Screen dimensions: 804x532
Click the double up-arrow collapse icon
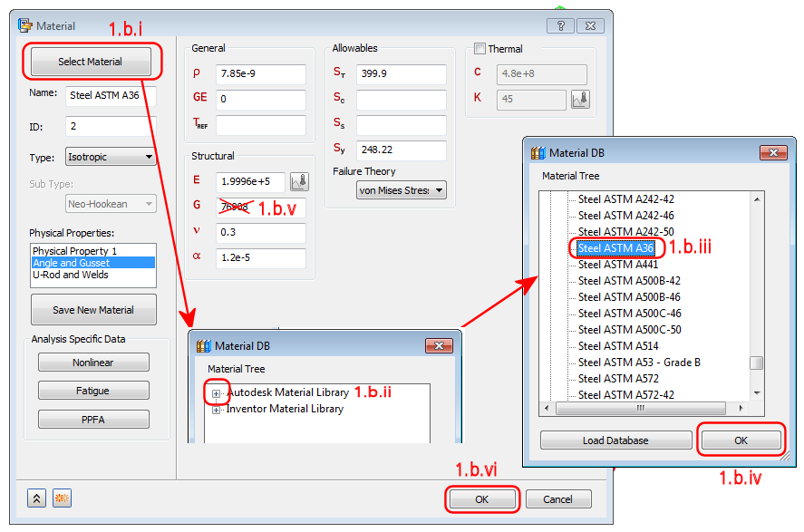tap(36, 498)
